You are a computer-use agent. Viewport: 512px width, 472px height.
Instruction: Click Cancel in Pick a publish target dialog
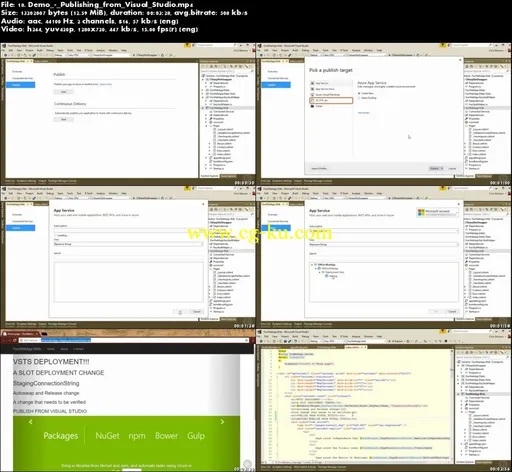pos(452,168)
